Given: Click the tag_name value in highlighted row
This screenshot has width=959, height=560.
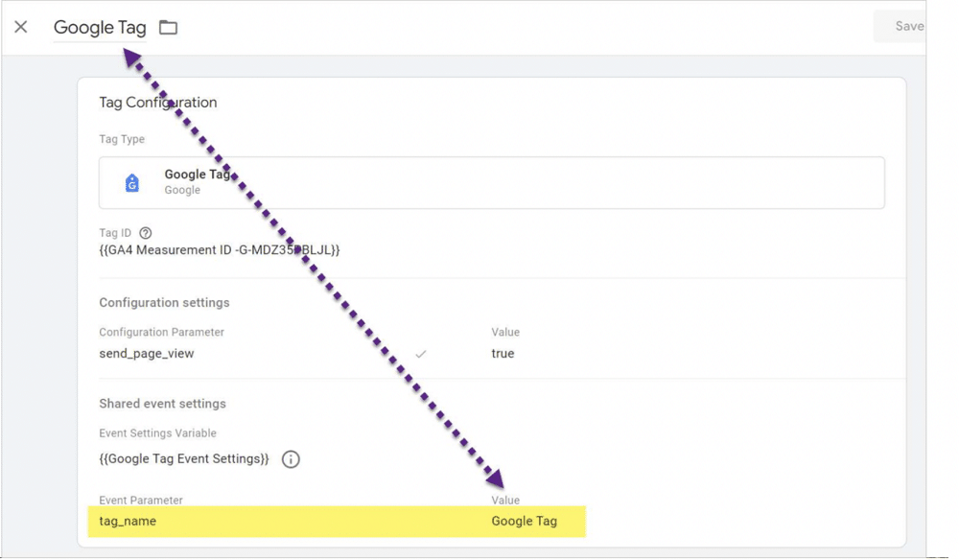Looking at the screenshot, I should pos(524,522).
